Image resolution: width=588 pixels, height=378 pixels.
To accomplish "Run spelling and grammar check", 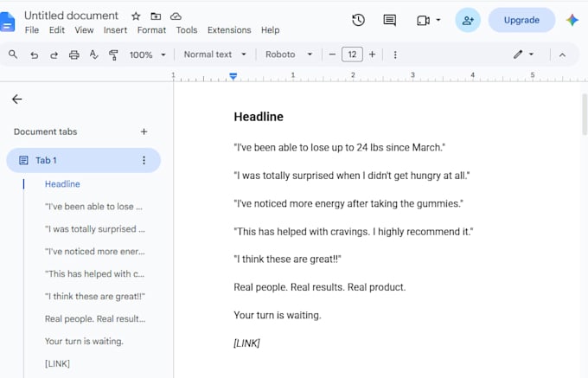I will tap(93, 54).
